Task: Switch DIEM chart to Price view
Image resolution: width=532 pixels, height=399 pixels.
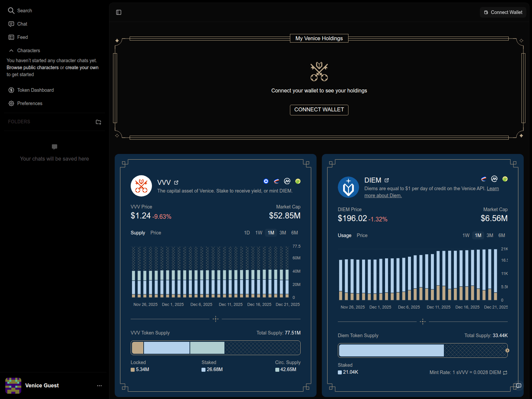Action: (x=362, y=235)
